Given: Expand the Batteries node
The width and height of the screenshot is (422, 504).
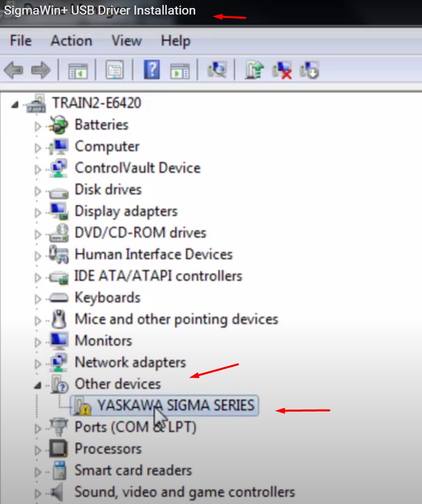Looking at the screenshot, I should [x=38, y=126].
